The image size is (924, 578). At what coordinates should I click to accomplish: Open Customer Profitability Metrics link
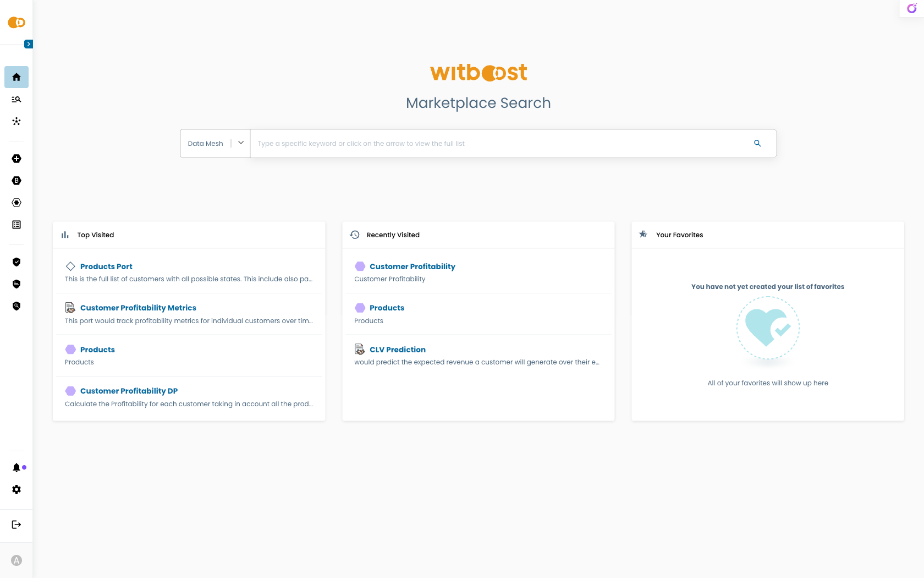pyautogui.click(x=138, y=308)
